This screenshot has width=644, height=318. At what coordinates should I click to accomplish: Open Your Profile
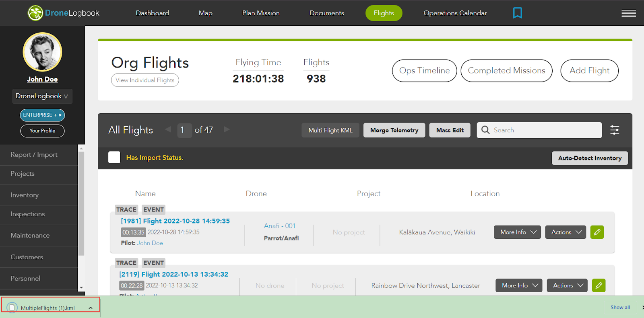click(x=42, y=131)
